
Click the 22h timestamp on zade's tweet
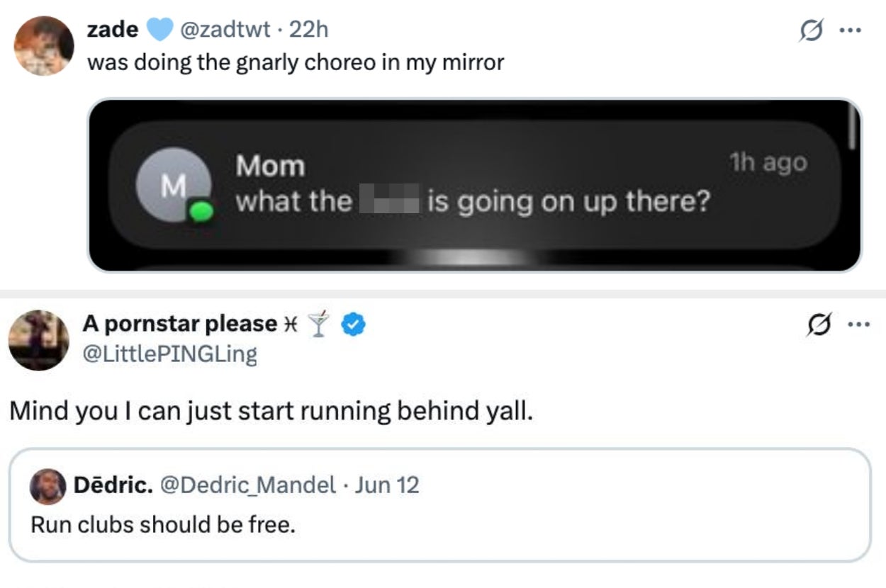tap(309, 29)
